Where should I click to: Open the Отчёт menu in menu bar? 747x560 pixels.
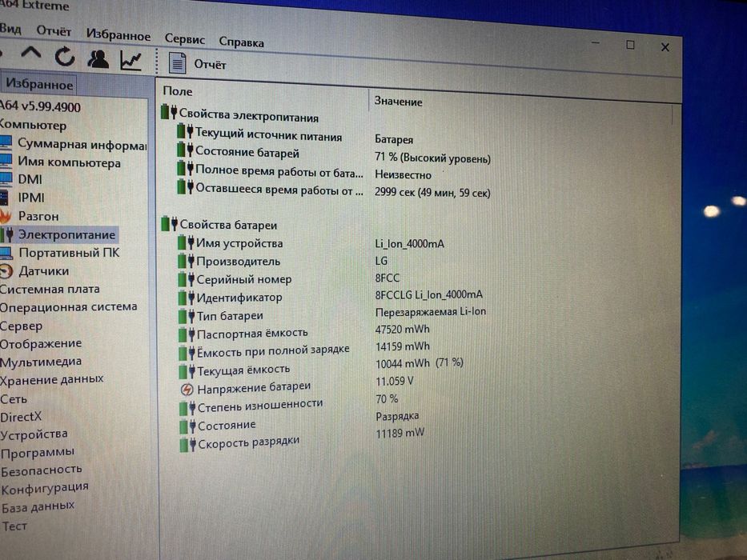[x=54, y=31]
